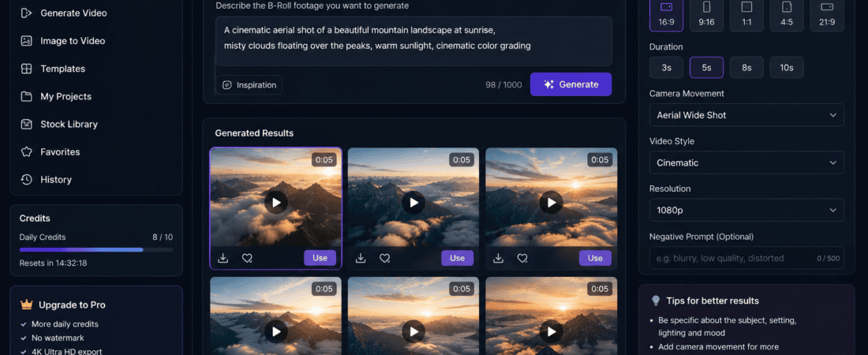Screen dimensions: 868x355
Task: Click the Tips lightbulb icon
Action: (x=656, y=301)
